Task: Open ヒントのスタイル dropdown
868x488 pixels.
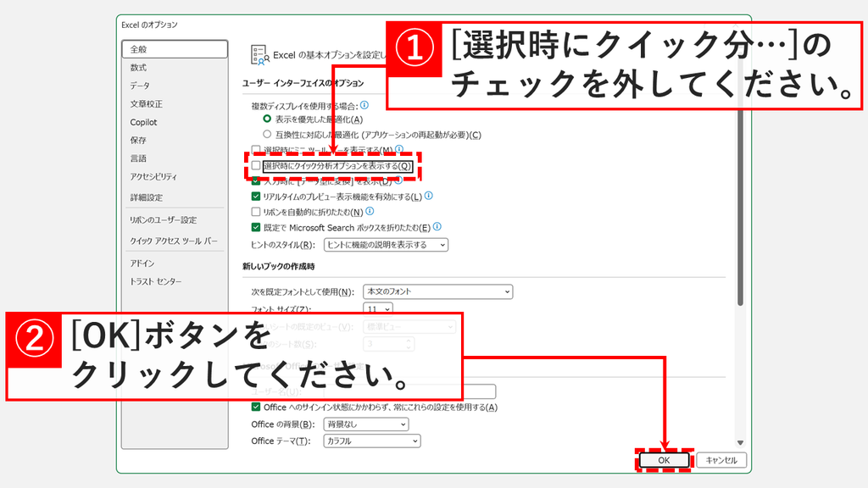Action: (x=386, y=245)
